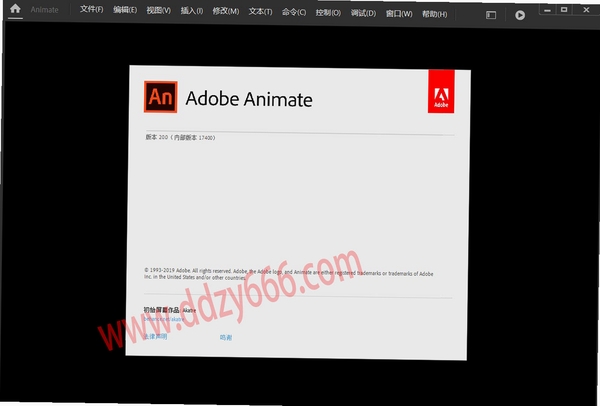Click the Home icon in the title bar

(x=15, y=8)
